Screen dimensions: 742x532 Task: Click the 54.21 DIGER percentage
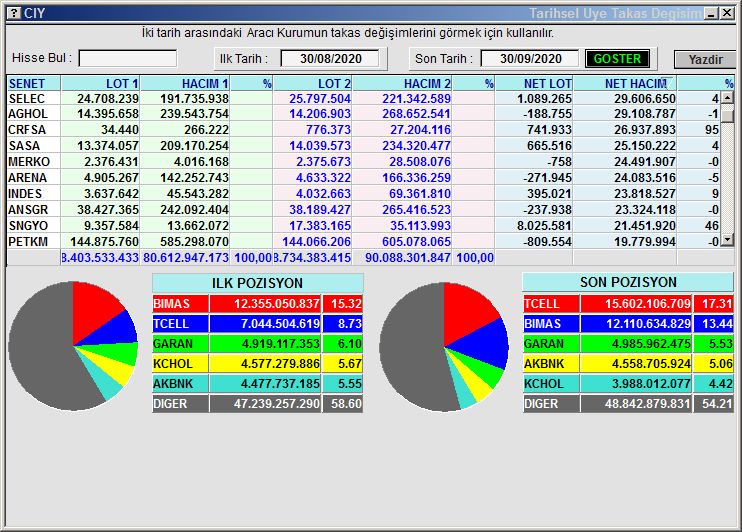pos(714,404)
